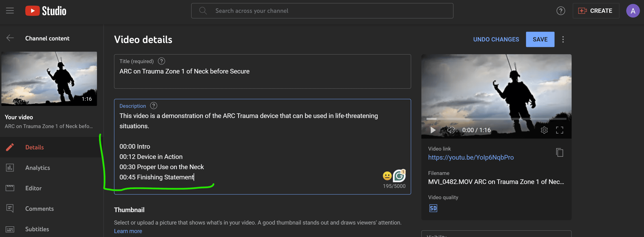Click the filename MVI_0482.MOV text

pos(496,182)
